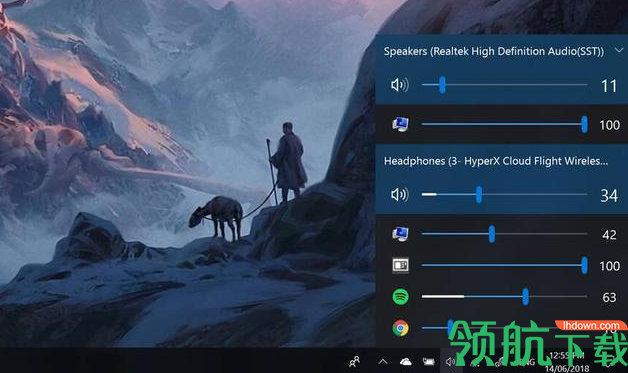Image resolution: width=628 pixels, height=373 pixels.
Task: Click Speakers (Realtek High Definition Audio) title
Action: tap(493, 51)
